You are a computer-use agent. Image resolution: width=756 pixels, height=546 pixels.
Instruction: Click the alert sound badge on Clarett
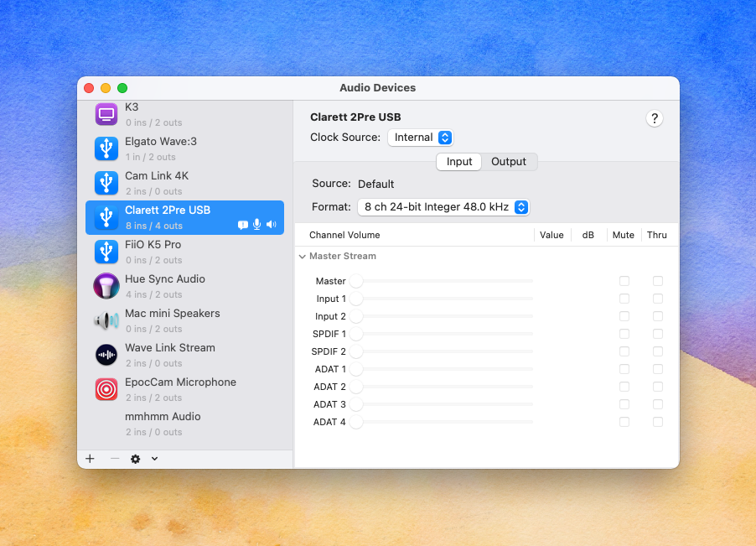tap(243, 225)
